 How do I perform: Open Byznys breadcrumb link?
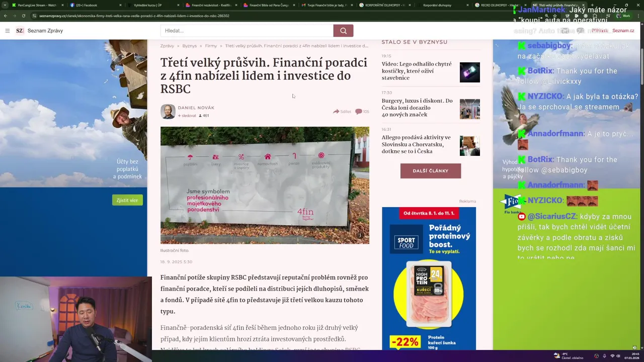190,46
